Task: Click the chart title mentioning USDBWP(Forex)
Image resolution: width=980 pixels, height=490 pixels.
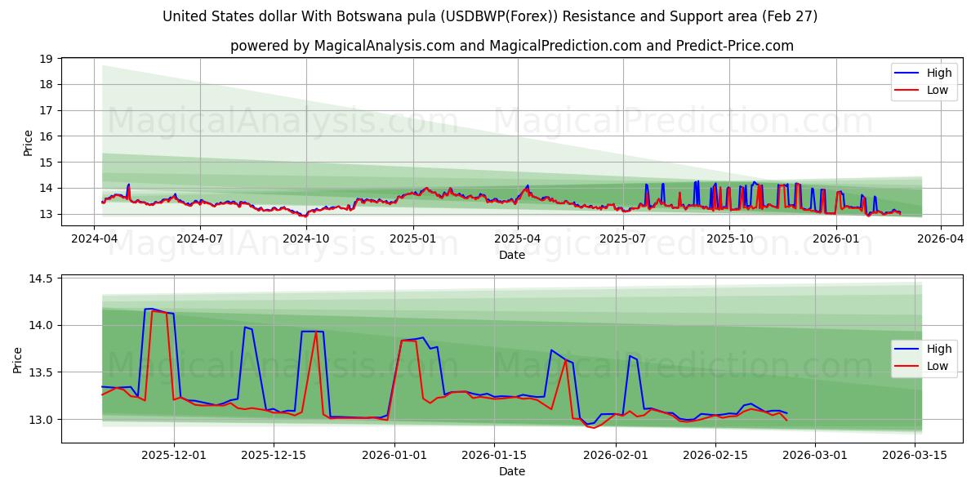Action: pyautogui.click(x=490, y=16)
